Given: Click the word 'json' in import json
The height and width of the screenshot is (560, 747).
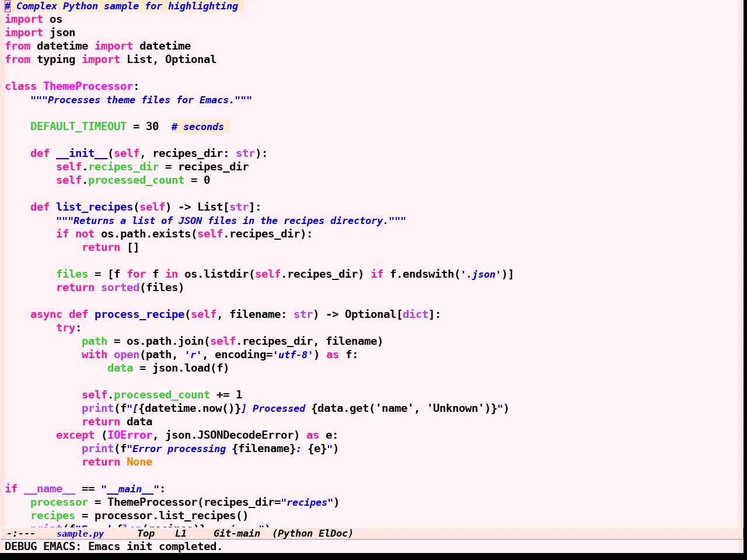Looking at the screenshot, I should (62, 33).
